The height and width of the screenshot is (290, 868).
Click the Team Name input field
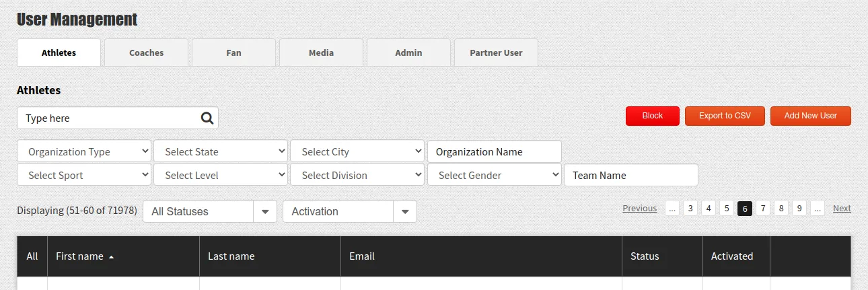[631, 175]
